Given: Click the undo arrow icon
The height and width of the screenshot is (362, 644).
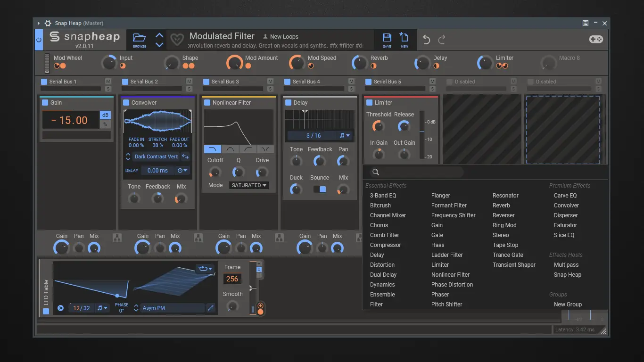Looking at the screenshot, I should (x=427, y=40).
